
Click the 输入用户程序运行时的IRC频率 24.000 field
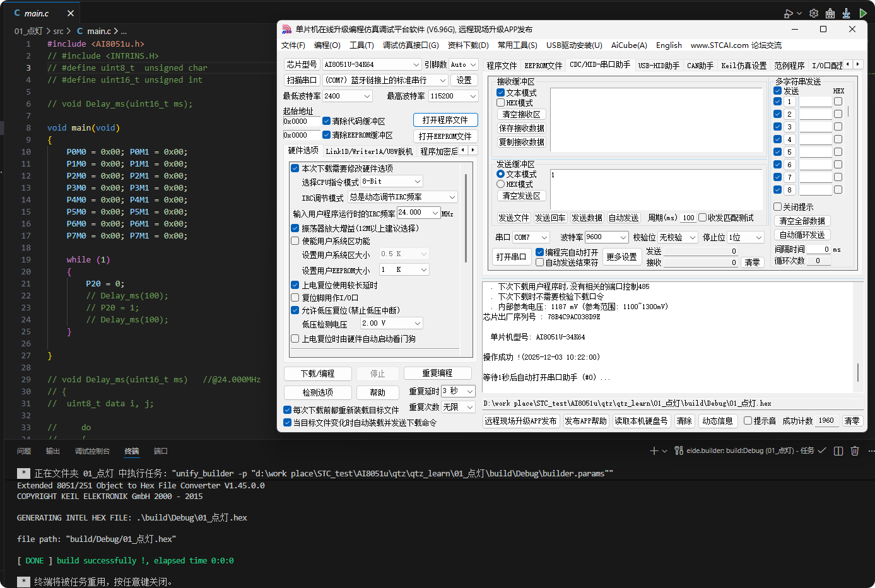(x=413, y=213)
